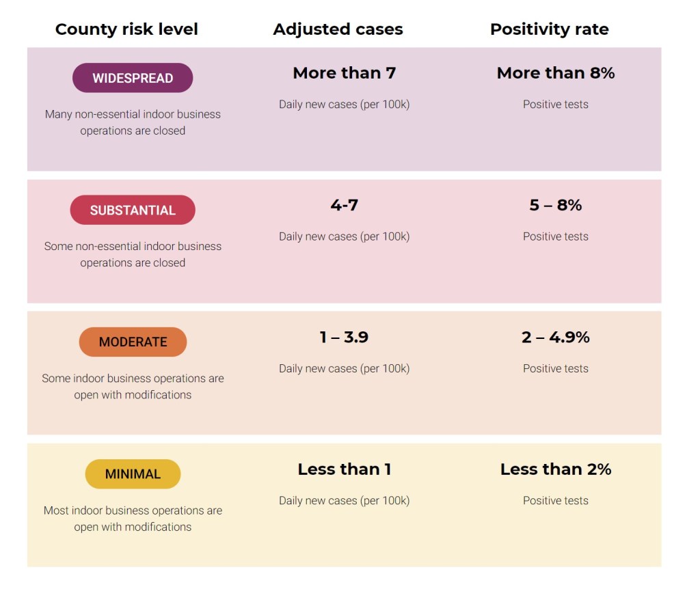Select the "4-7" adjusted cases value
This screenshot has width=700, height=589.
pyautogui.click(x=344, y=205)
